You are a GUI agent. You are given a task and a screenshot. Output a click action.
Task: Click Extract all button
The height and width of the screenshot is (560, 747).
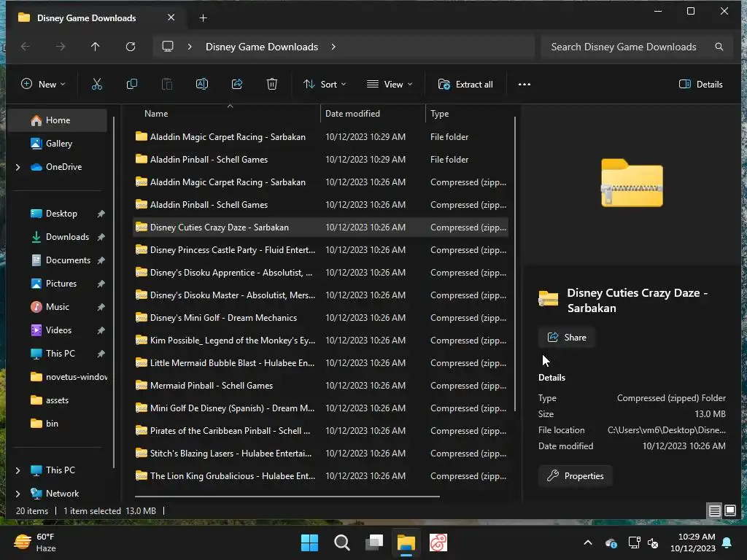click(x=465, y=85)
